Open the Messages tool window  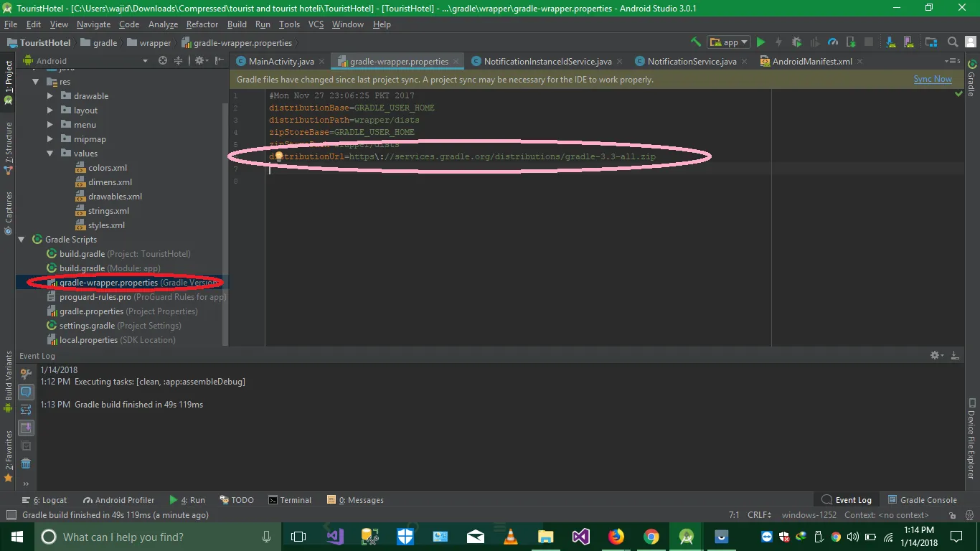(x=356, y=500)
